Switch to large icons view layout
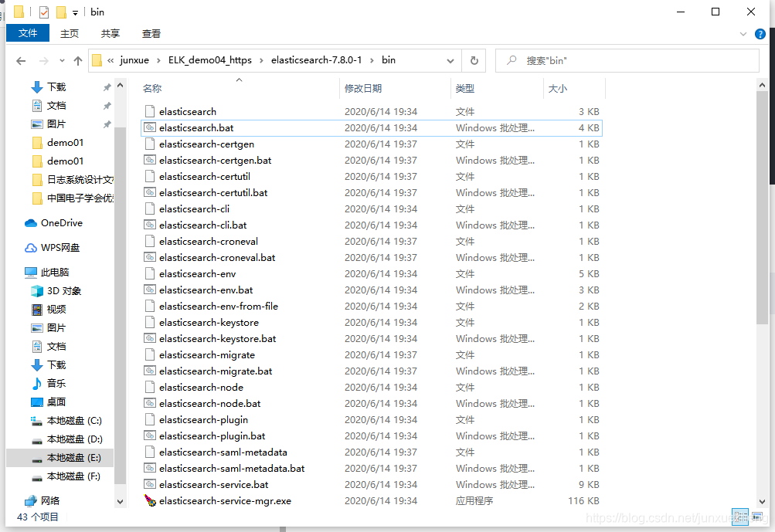This screenshot has height=532, width=775. [x=757, y=517]
